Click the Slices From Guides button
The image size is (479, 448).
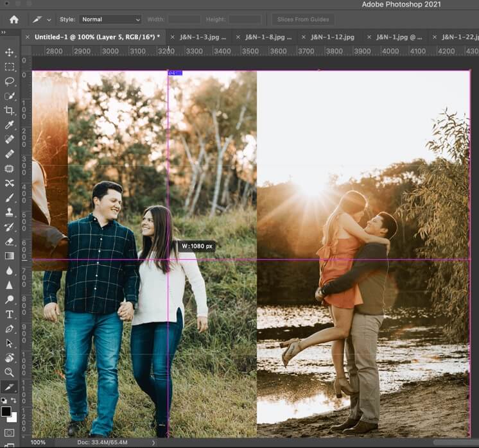(303, 19)
